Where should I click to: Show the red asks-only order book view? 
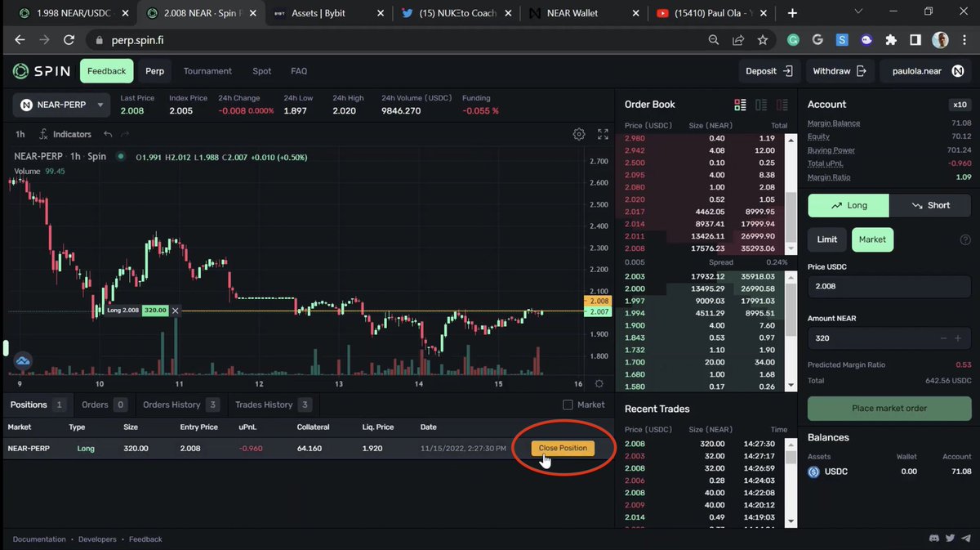pyautogui.click(x=782, y=105)
